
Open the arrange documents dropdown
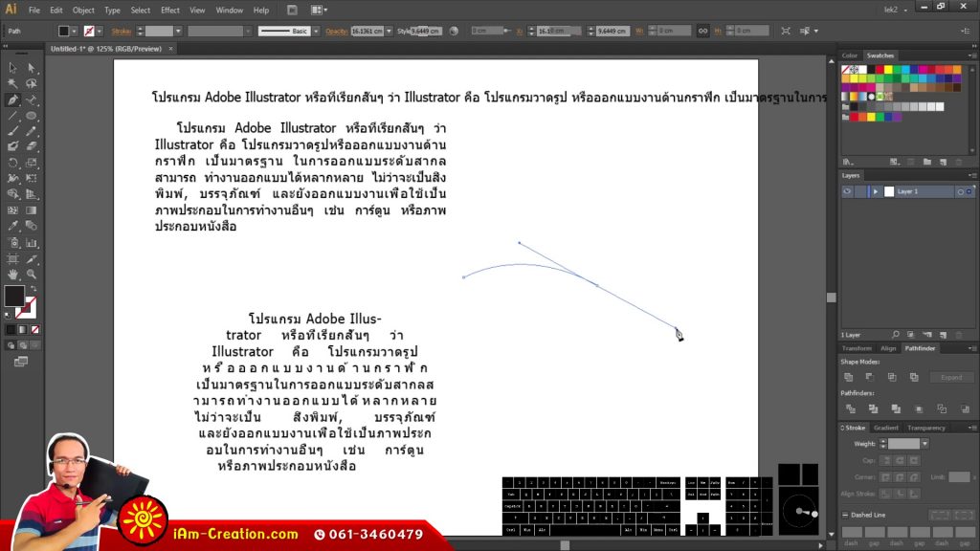(x=319, y=10)
